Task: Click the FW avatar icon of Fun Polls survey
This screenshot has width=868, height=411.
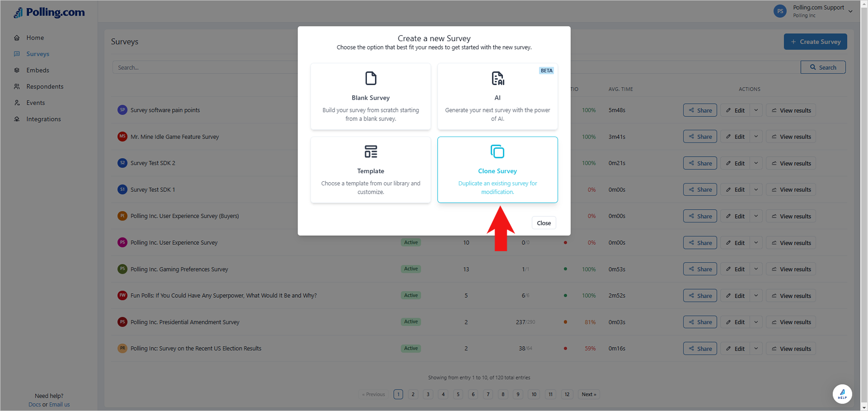Action: coord(122,295)
